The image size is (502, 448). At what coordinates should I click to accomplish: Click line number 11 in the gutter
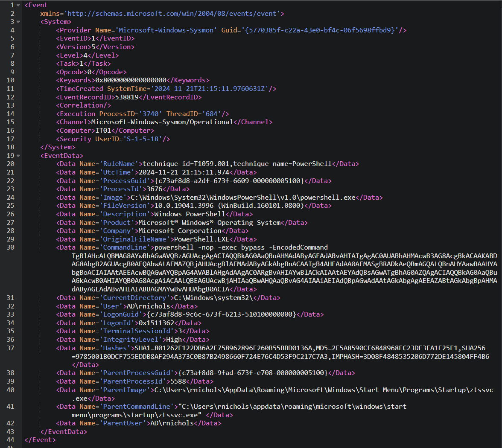pos(11,89)
